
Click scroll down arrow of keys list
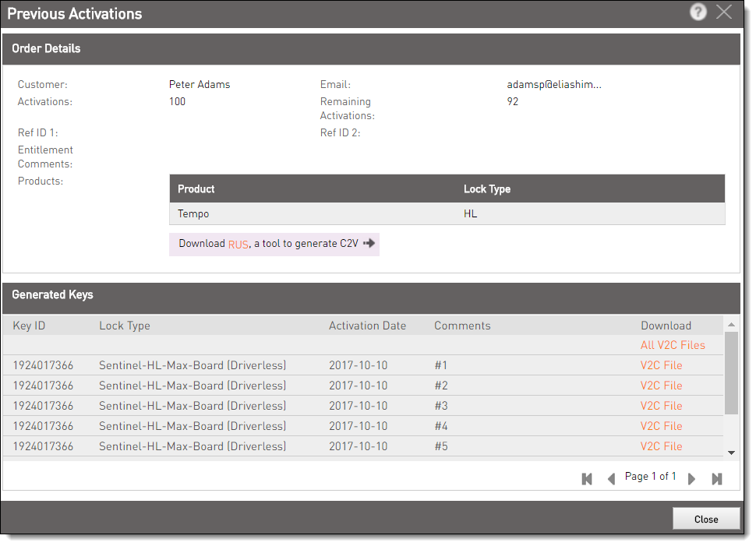pos(731,453)
